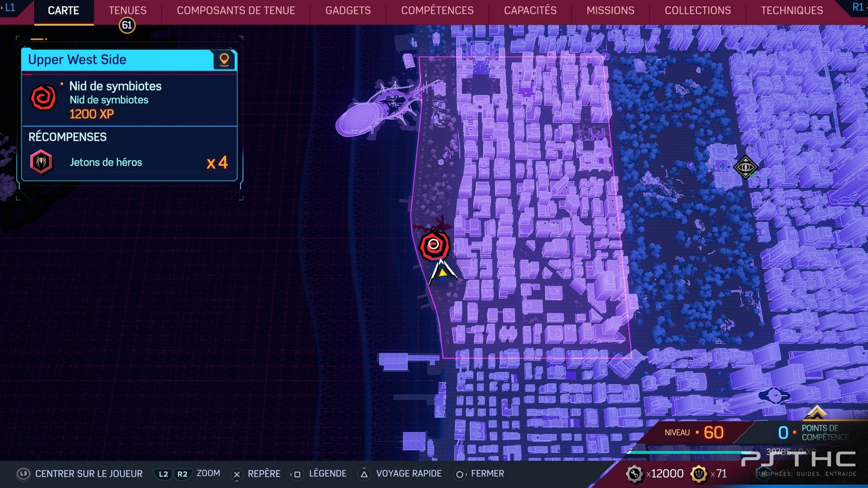The height and width of the screenshot is (488, 868).
Task: Click REPÈRE to set a waypoint
Action: click(264, 474)
